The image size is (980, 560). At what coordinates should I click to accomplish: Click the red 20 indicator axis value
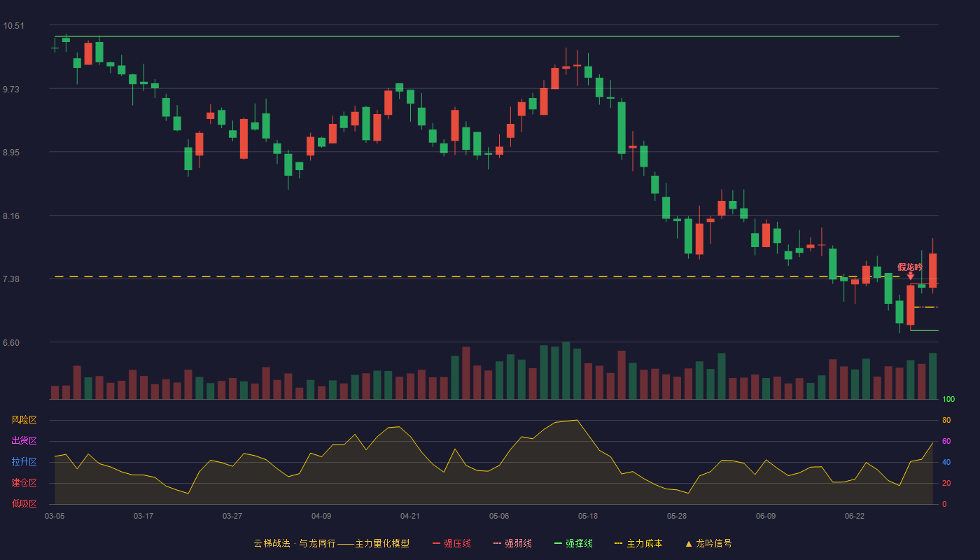(946, 483)
